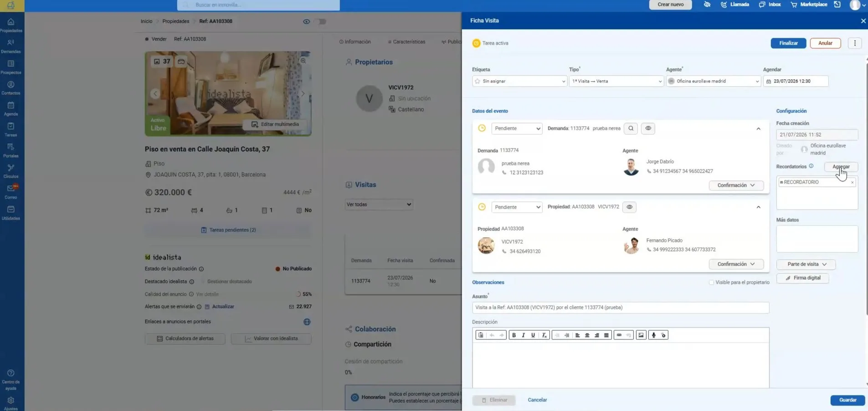Viewport: 868px width, 411px height.
Task: Click Agregar reminder button
Action: (x=841, y=167)
